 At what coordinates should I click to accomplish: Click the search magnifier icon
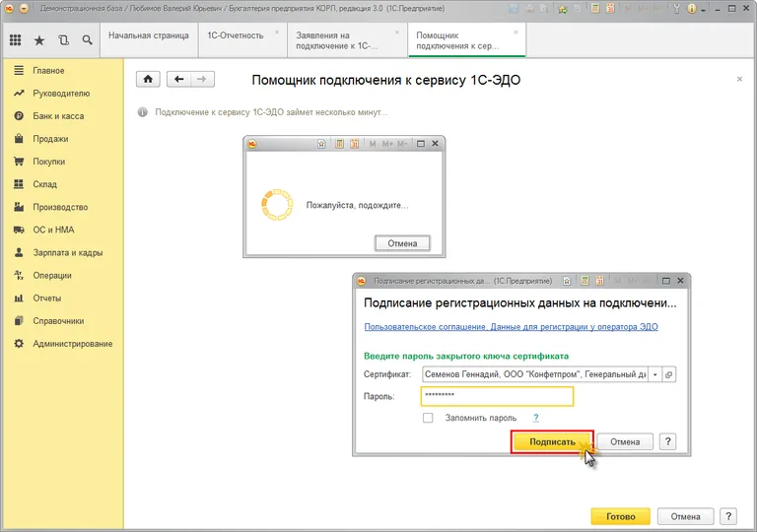[88, 40]
